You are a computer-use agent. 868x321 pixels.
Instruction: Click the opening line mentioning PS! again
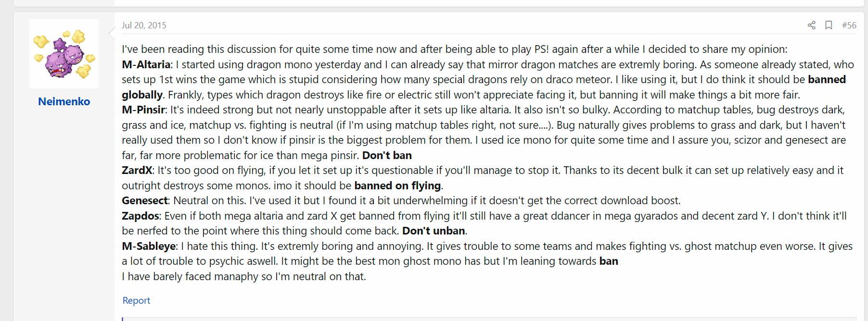[455, 49]
